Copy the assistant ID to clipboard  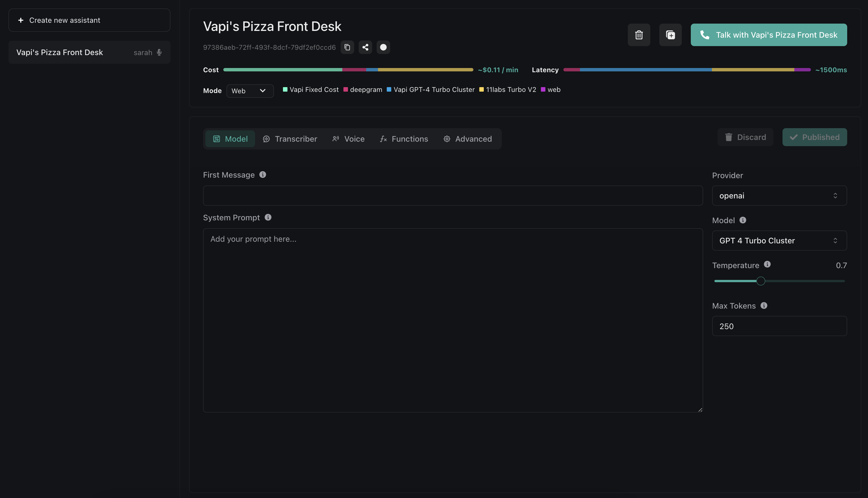(x=347, y=47)
